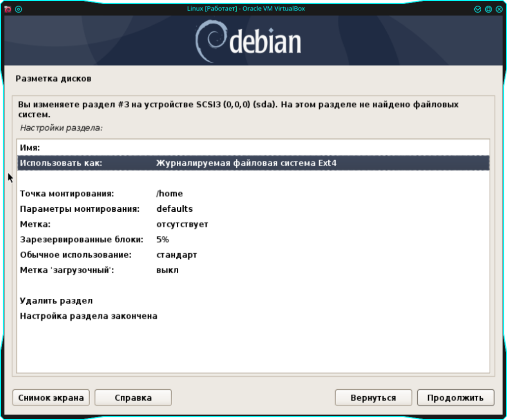Select 'Точка монтирования:' /home row
The width and height of the screenshot is (507, 420).
click(253, 193)
